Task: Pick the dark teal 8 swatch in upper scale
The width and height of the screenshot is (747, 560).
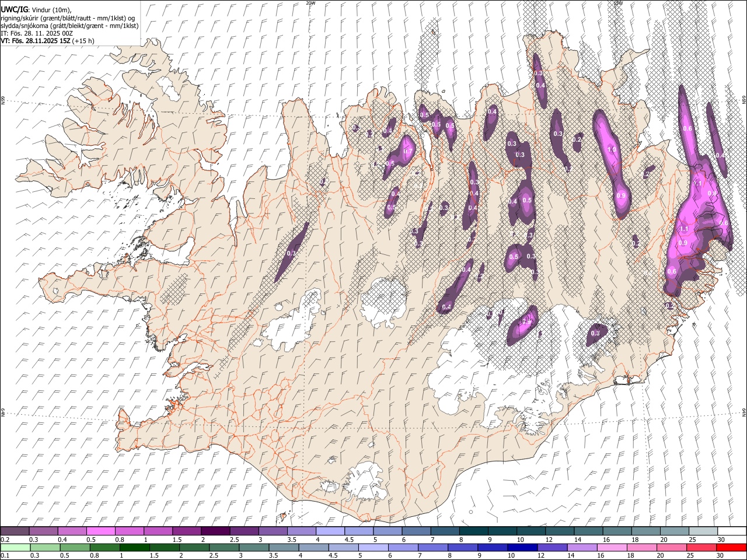Action: point(474,531)
